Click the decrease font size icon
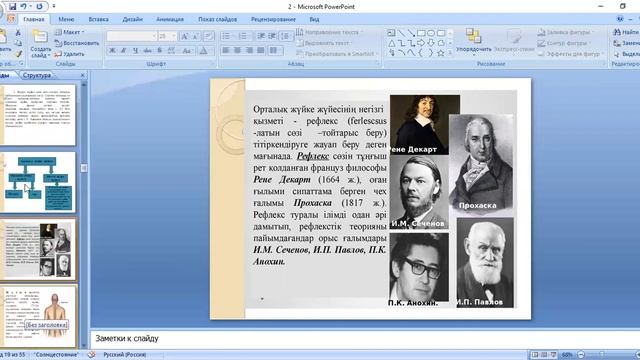 click(196, 36)
